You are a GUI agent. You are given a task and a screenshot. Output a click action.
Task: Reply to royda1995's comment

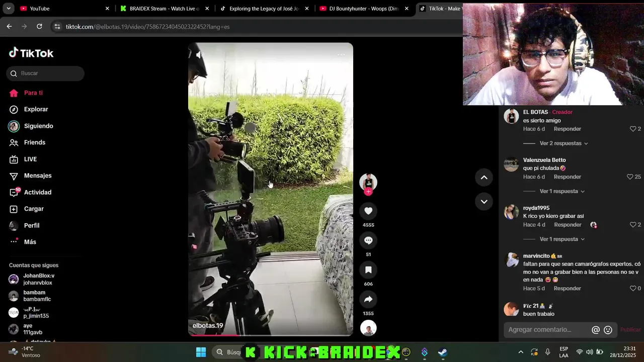[568, 225]
